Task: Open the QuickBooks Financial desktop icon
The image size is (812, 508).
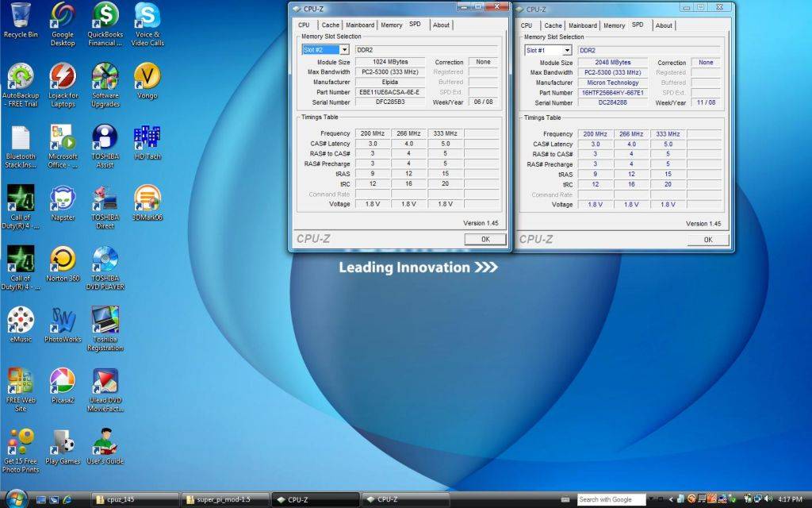Action: tap(105, 16)
